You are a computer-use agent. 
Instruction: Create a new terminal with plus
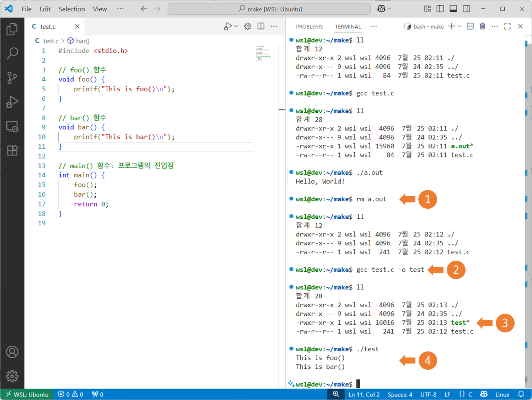tap(451, 26)
